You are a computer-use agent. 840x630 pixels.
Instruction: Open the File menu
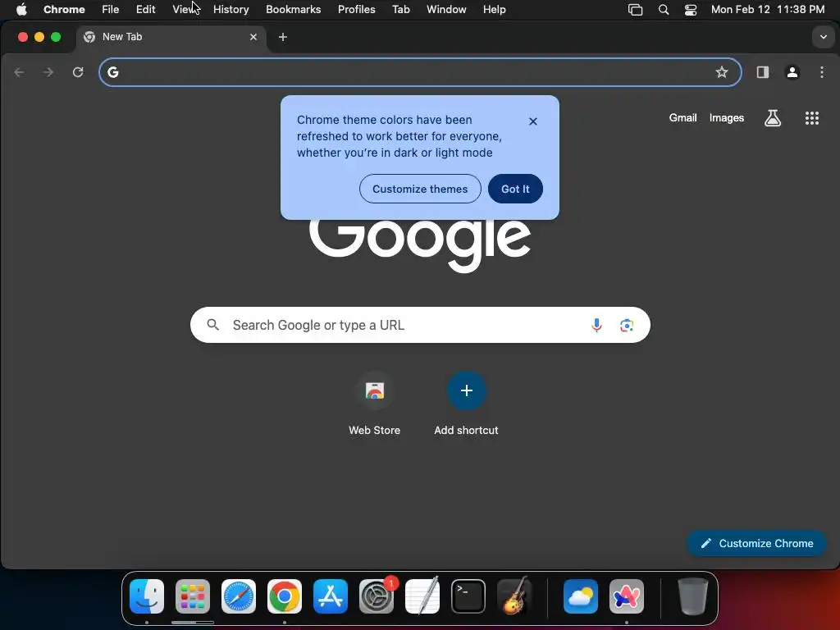coord(111,10)
